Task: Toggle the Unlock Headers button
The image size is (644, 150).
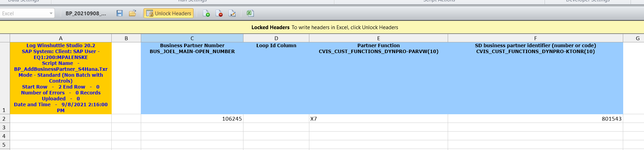Action: tap(169, 14)
